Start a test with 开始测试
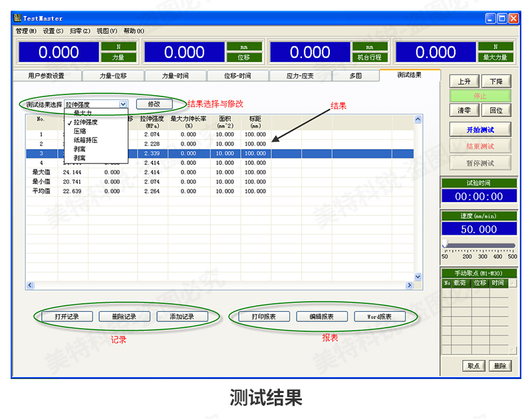Image resolution: width=532 pixels, height=419 pixels. 480,129
